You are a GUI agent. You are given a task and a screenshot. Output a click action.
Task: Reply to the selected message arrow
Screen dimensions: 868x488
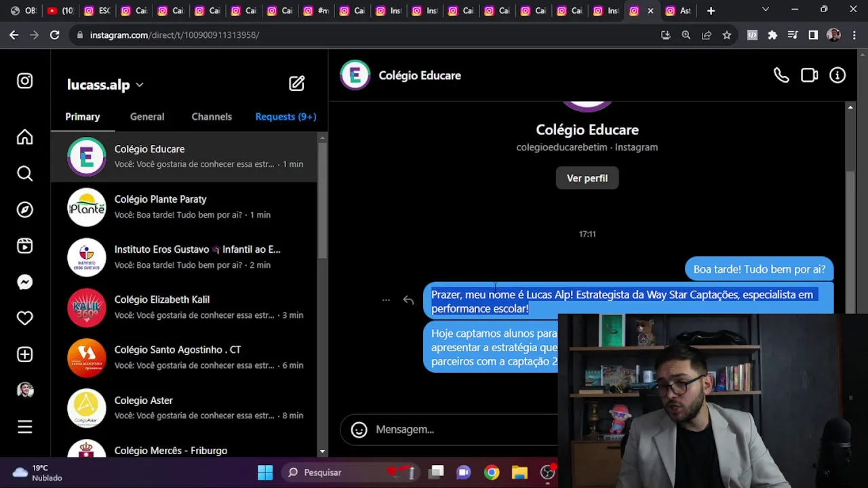pos(408,300)
